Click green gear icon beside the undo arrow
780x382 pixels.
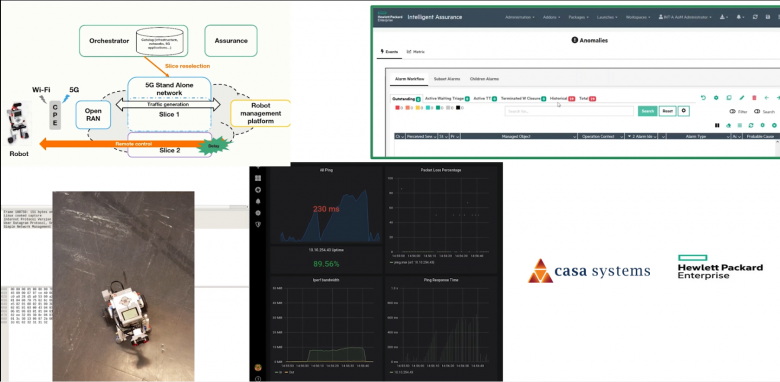click(x=716, y=98)
